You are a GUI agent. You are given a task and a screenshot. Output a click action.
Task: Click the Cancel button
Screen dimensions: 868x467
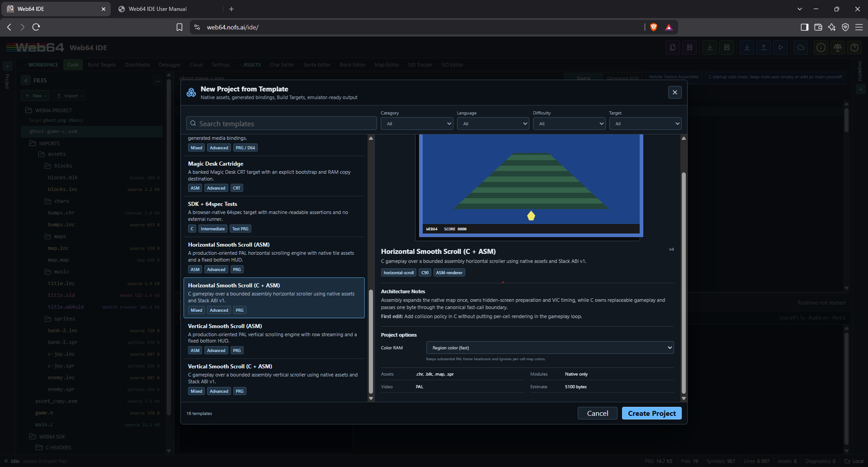click(597, 413)
